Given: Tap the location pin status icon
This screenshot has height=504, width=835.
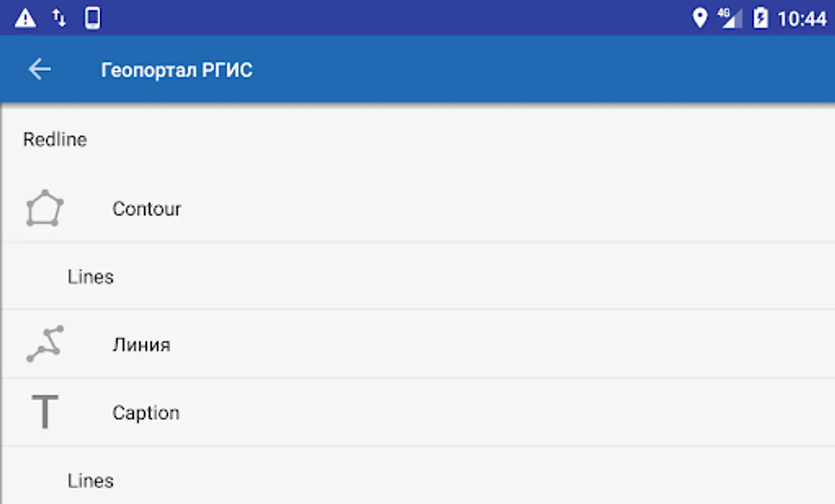Looking at the screenshot, I should tap(699, 18).
